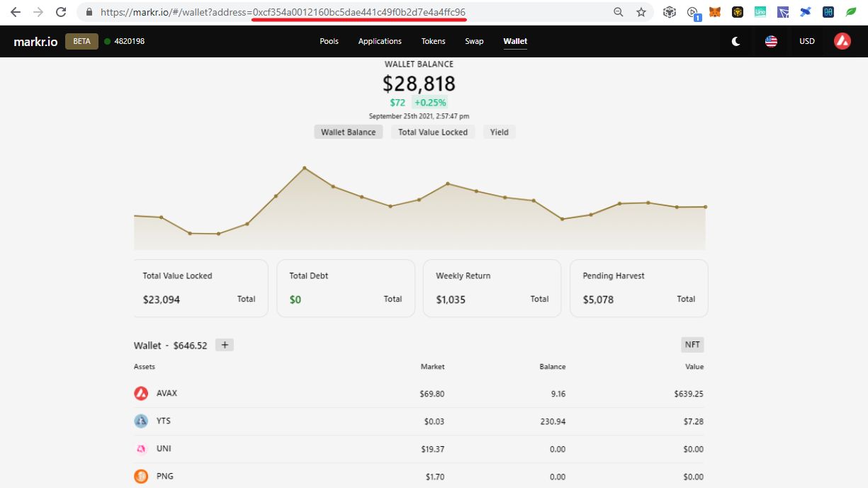
Task: Reload the page
Action: pos(61,12)
